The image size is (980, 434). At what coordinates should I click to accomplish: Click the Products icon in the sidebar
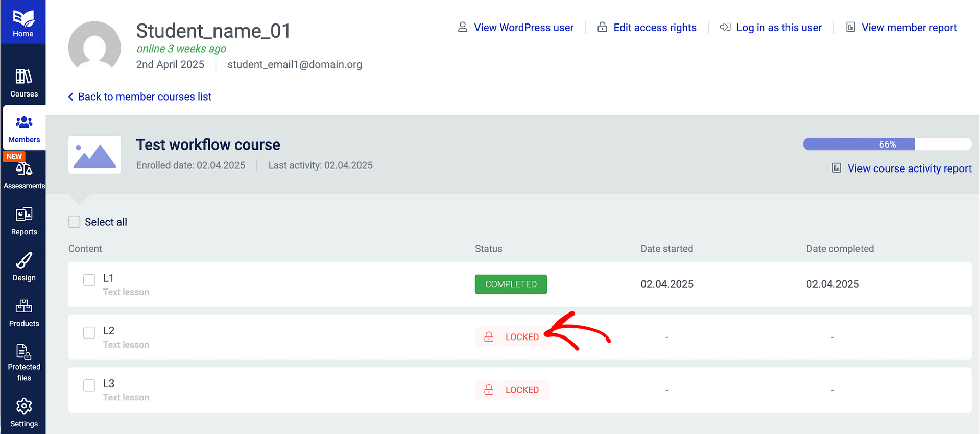pyautogui.click(x=23, y=307)
